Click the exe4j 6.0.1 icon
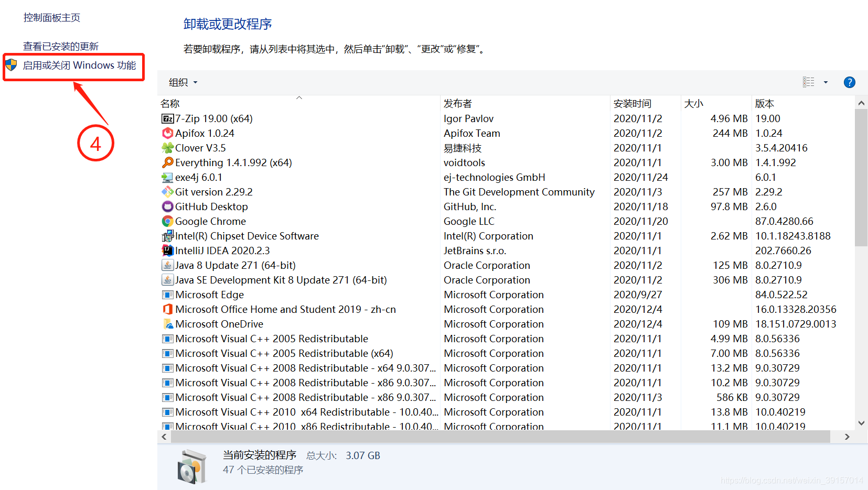 [x=167, y=177]
